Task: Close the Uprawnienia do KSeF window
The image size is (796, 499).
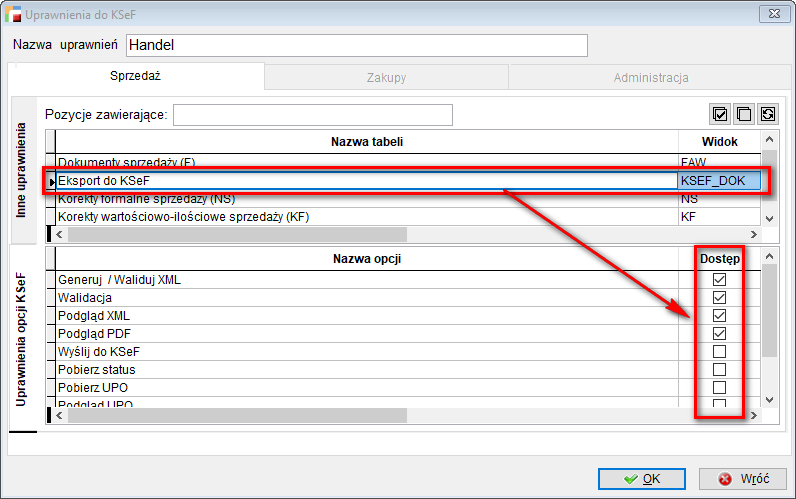Action: (x=771, y=14)
